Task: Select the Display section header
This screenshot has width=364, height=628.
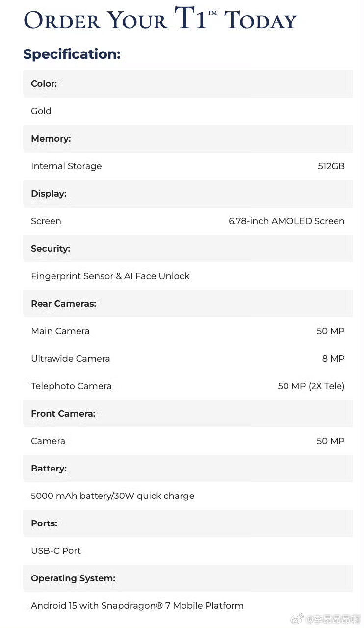Action: coord(188,194)
